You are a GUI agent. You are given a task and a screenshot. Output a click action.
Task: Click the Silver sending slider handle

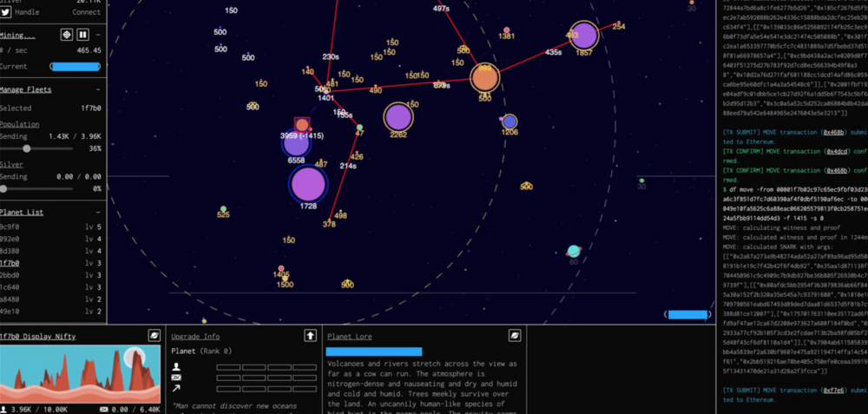pyautogui.click(x=4, y=187)
